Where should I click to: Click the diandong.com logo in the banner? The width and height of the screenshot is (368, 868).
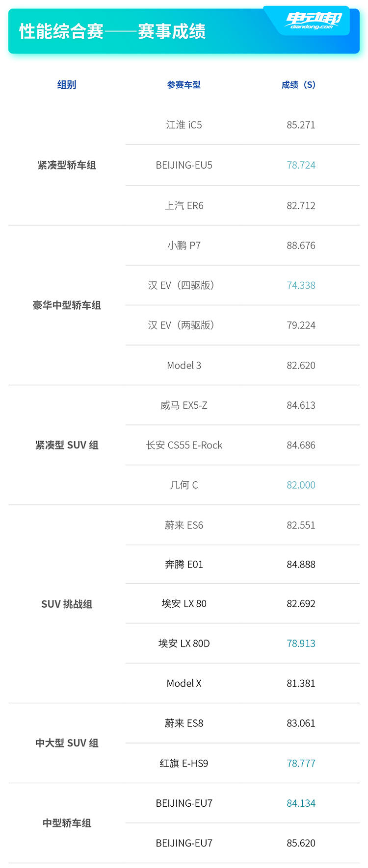coord(313,21)
